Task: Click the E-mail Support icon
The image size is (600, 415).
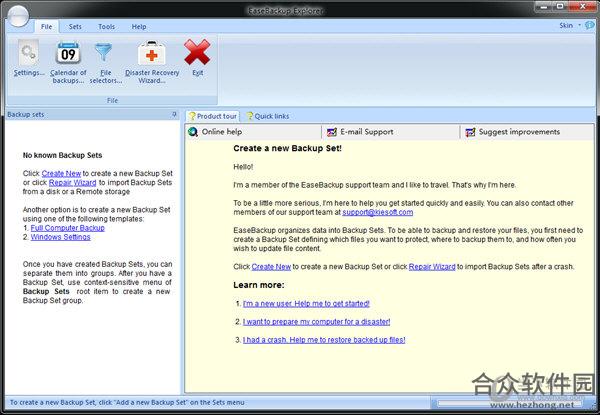Action: point(332,132)
